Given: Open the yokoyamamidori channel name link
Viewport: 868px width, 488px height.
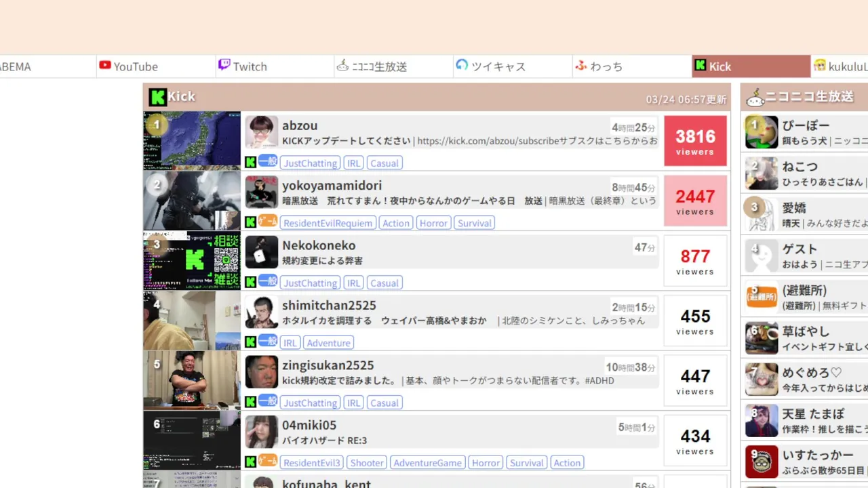Looking at the screenshot, I should click(x=332, y=185).
